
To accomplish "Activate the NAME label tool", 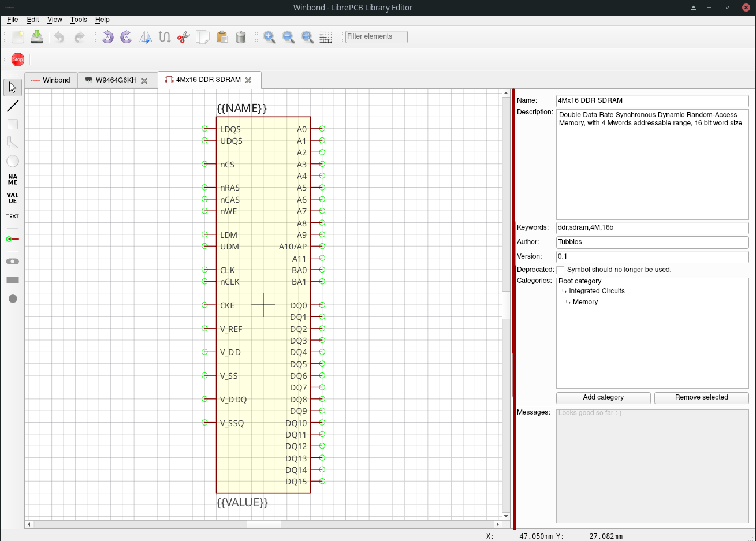I will (12, 180).
